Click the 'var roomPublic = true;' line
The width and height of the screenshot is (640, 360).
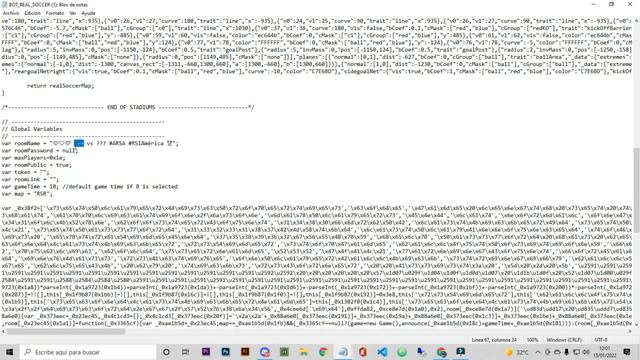[x=36, y=165]
